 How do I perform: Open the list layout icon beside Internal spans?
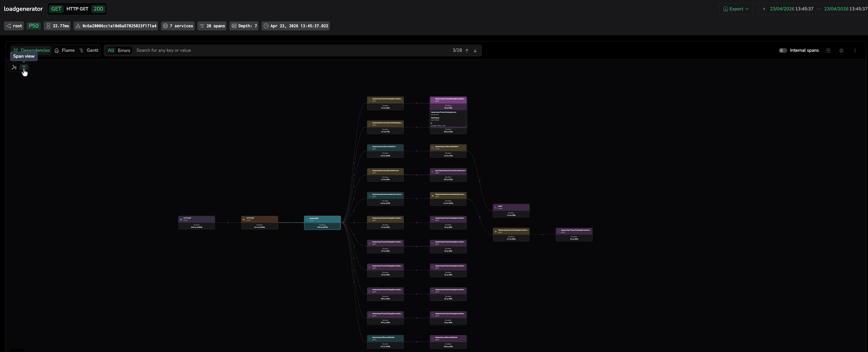pos(828,50)
